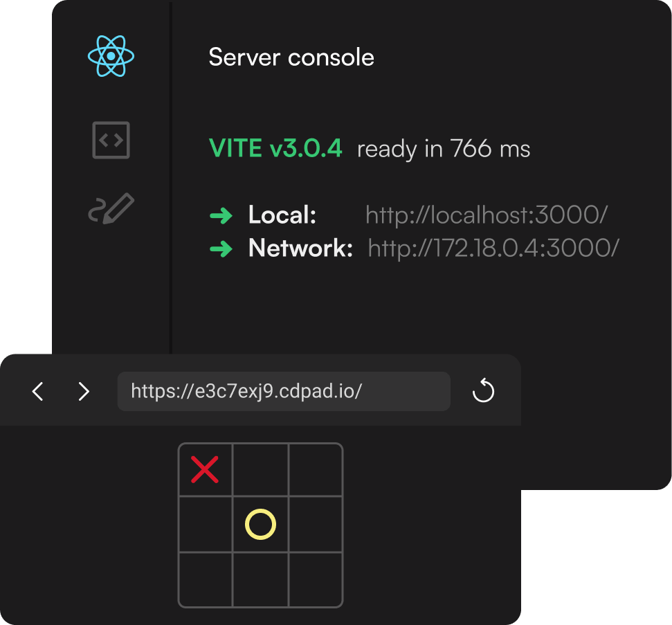The height and width of the screenshot is (625, 672).
Task: Mark the bottom-middle tic-tac-toe cell
Action: click(x=260, y=579)
